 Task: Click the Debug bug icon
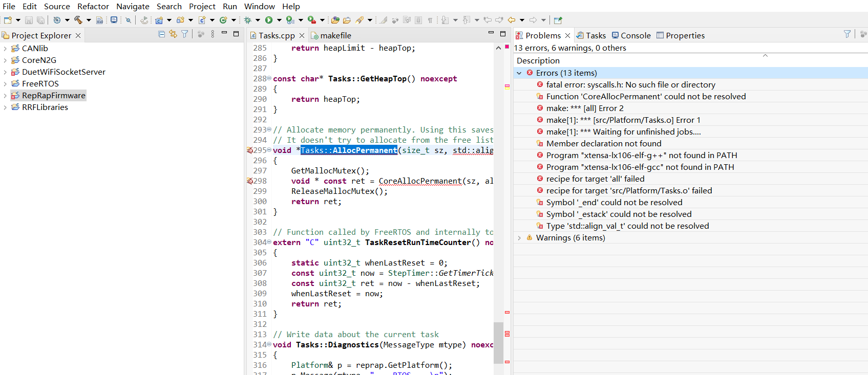248,20
